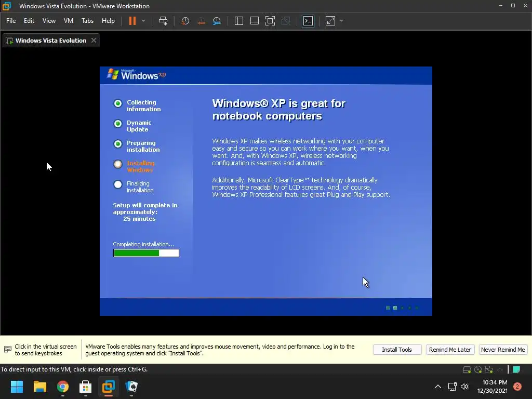Screen dimensions: 532x399
Task: Click the Install Tools button
Action: (x=397, y=350)
